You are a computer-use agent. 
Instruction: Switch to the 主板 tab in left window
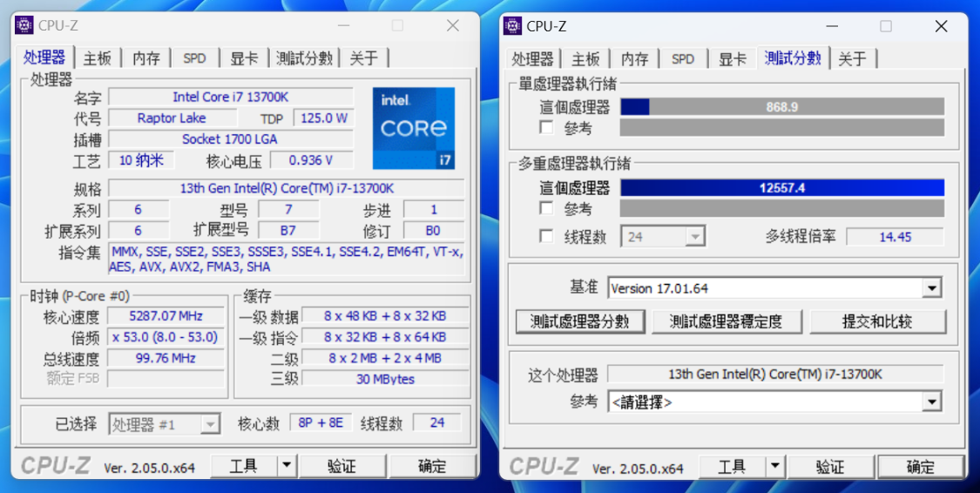(98, 58)
